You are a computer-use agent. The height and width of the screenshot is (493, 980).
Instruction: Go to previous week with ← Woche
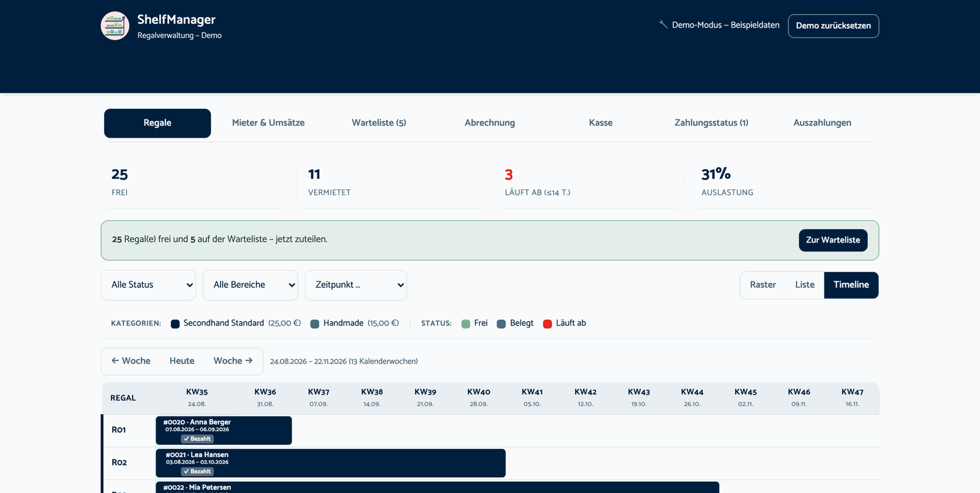coord(131,361)
